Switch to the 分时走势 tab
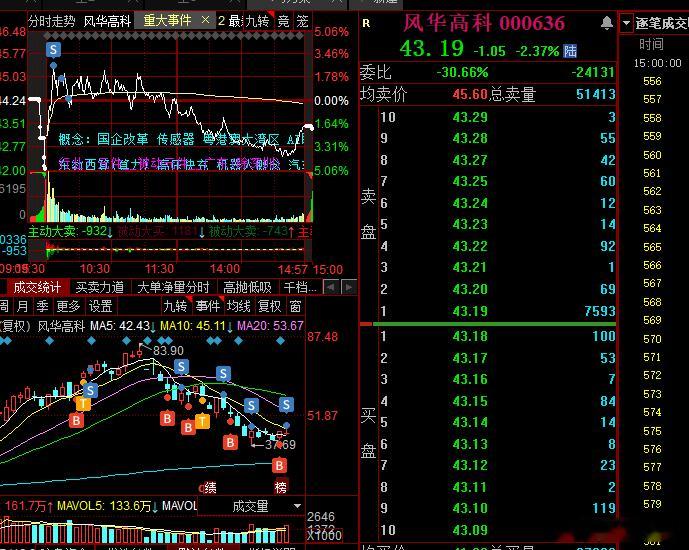 [x=51, y=21]
